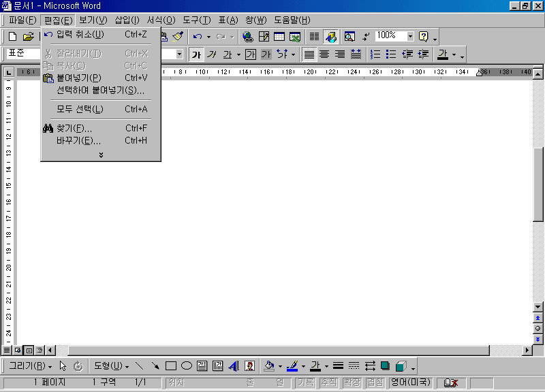
Task: Open the 그리기(R) draw menu
Action: click(x=31, y=366)
